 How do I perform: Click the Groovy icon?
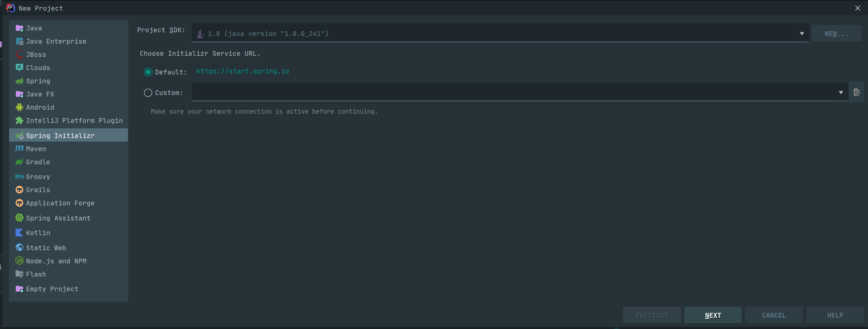[x=19, y=177]
